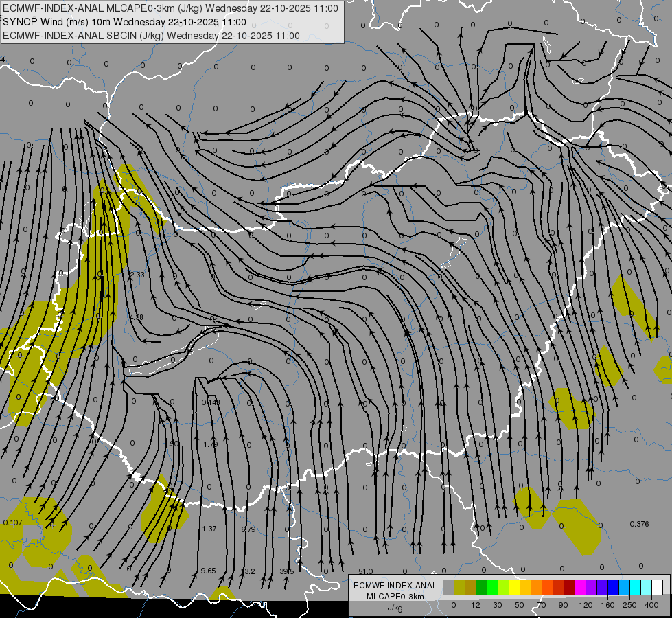672x618 pixels.
Task: Click the cyan legend swatch
Action: click(635, 588)
